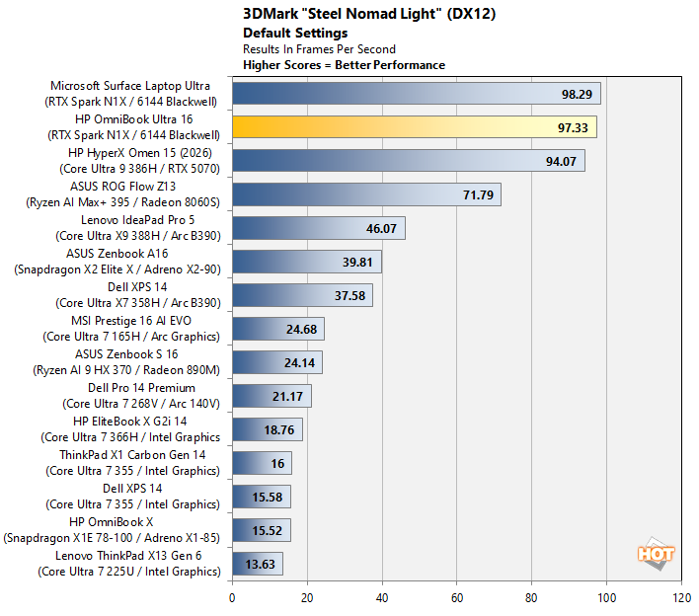Click the Dell XPS 14 Core Ultra X7 358H label
The width and height of the screenshot is (699, 616).
[x=138, y=294]
